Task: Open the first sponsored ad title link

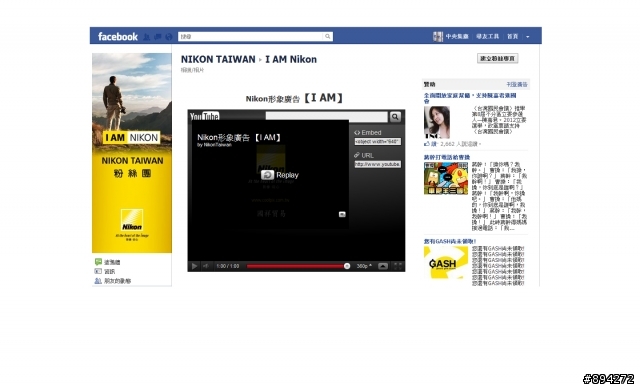Action: (470, 98)
